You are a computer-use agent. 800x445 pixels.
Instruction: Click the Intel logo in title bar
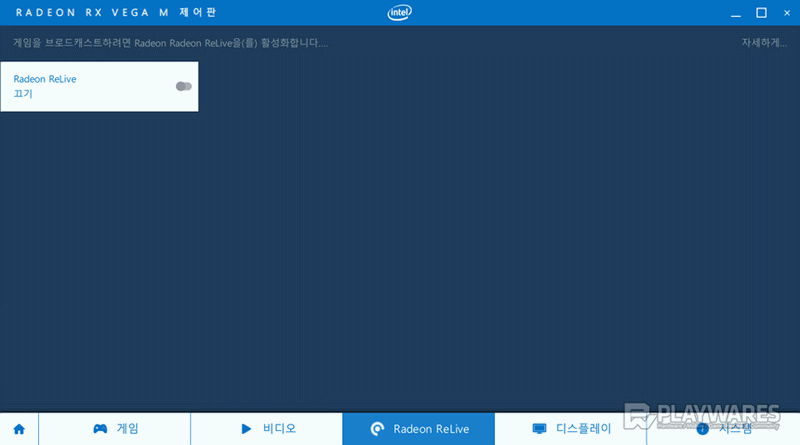(x=399, y=13)
